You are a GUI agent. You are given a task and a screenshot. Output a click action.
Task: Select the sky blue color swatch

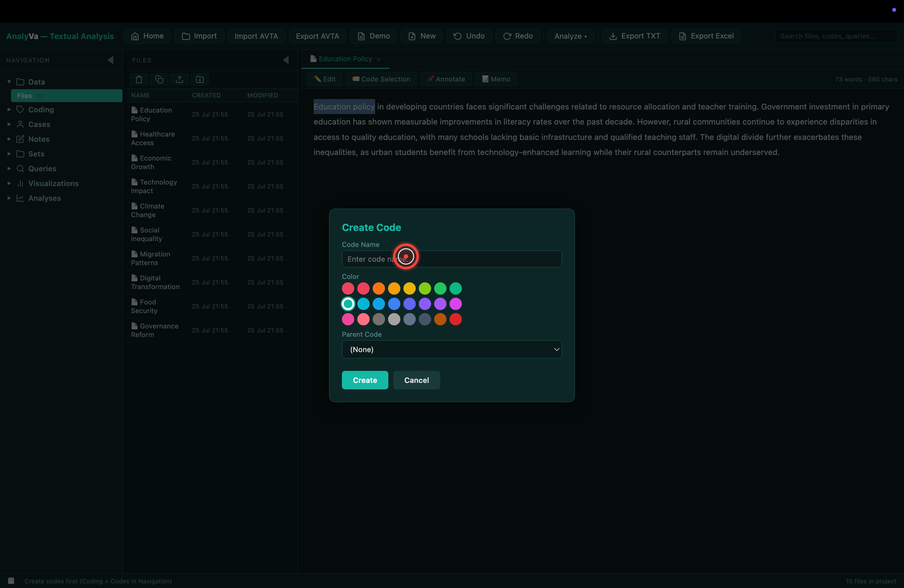click(x=379, y=304)
